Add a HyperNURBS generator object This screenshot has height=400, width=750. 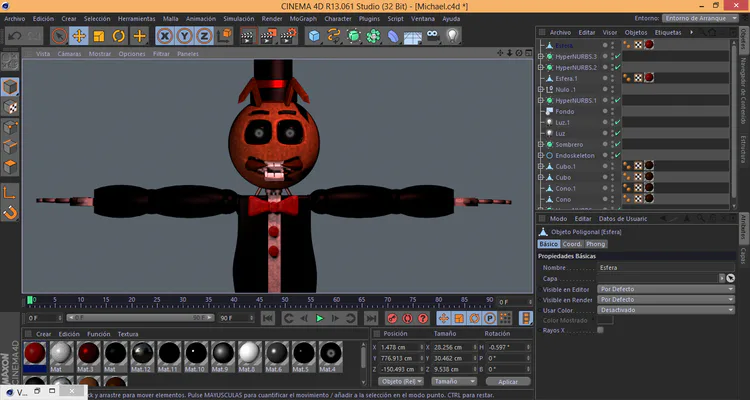[353, 36]
